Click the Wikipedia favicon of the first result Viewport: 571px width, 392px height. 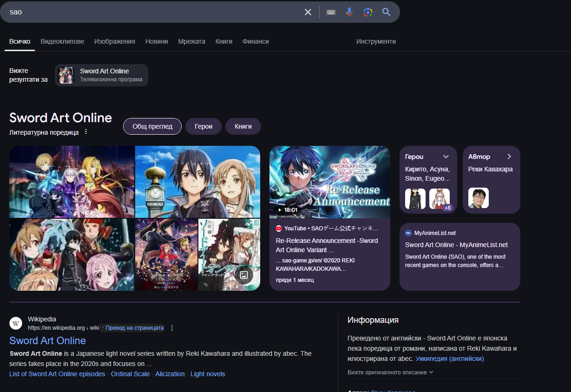tap(16, 323)
